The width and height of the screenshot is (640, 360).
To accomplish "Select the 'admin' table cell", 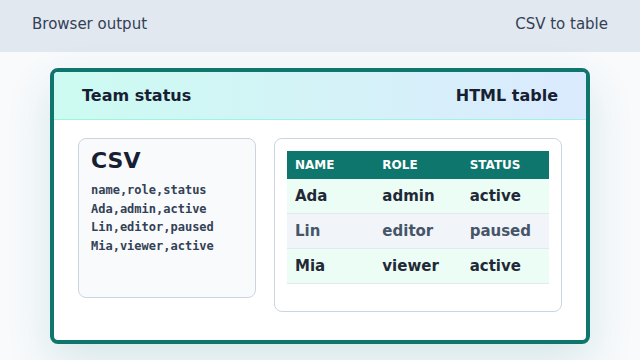I will (418, 196).
